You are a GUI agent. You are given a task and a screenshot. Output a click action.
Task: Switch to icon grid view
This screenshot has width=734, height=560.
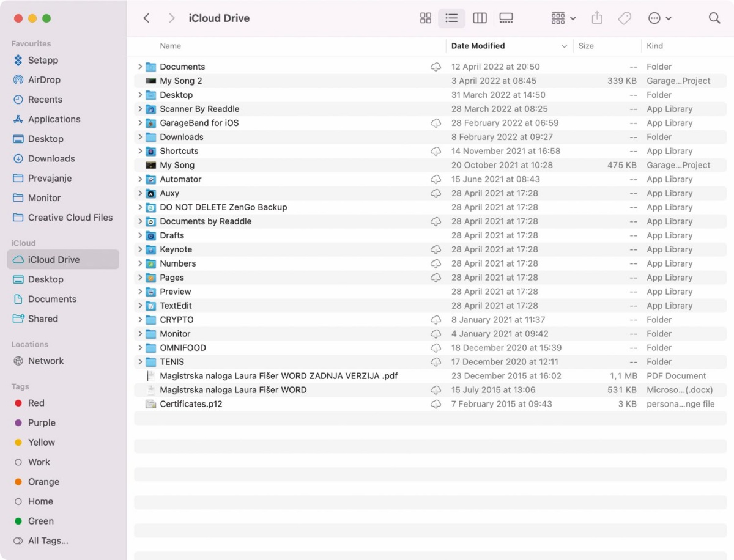[x=426, y=18]
